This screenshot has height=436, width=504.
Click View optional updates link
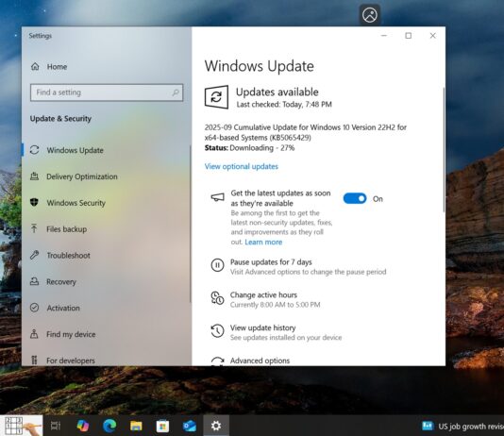242,166
